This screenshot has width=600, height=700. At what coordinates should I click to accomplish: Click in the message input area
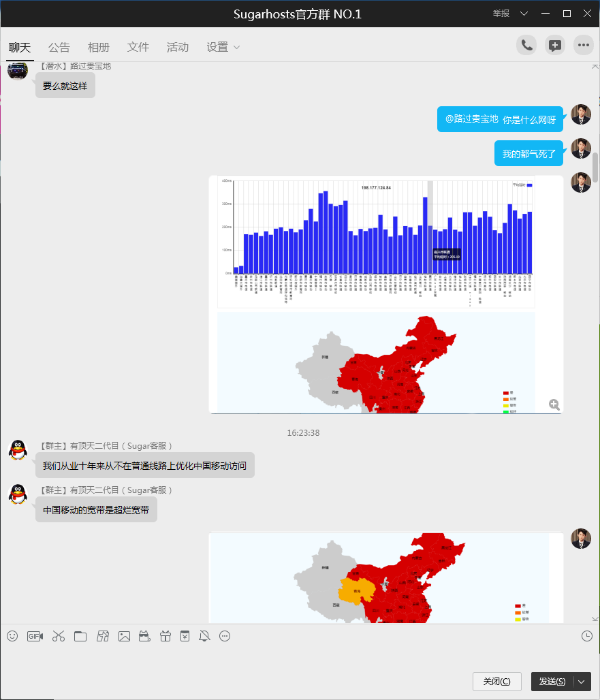tap(300, 658)
